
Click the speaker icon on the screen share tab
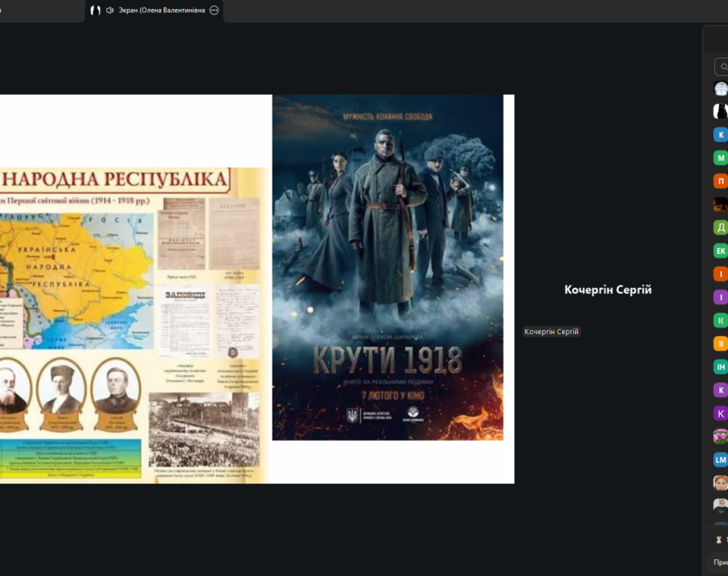click(x=110, y=10)
